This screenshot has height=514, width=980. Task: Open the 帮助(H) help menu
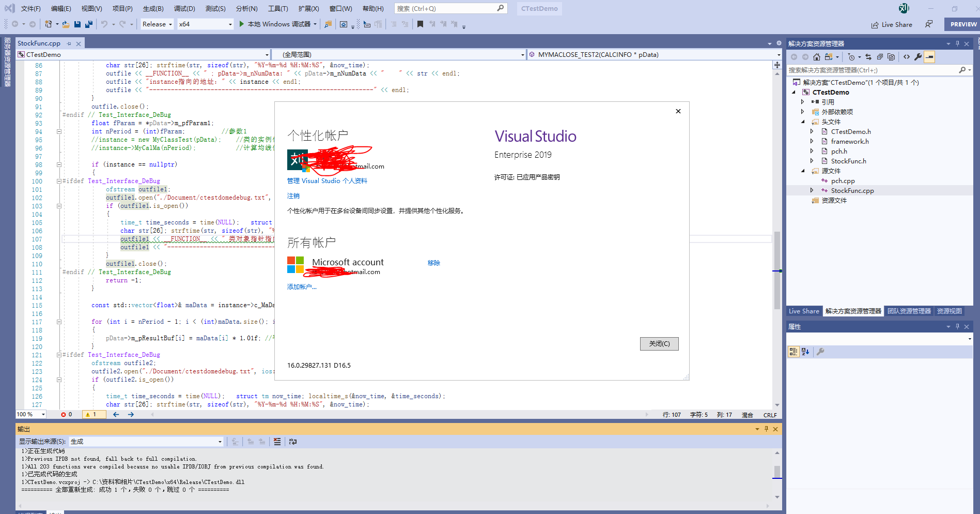373,9
